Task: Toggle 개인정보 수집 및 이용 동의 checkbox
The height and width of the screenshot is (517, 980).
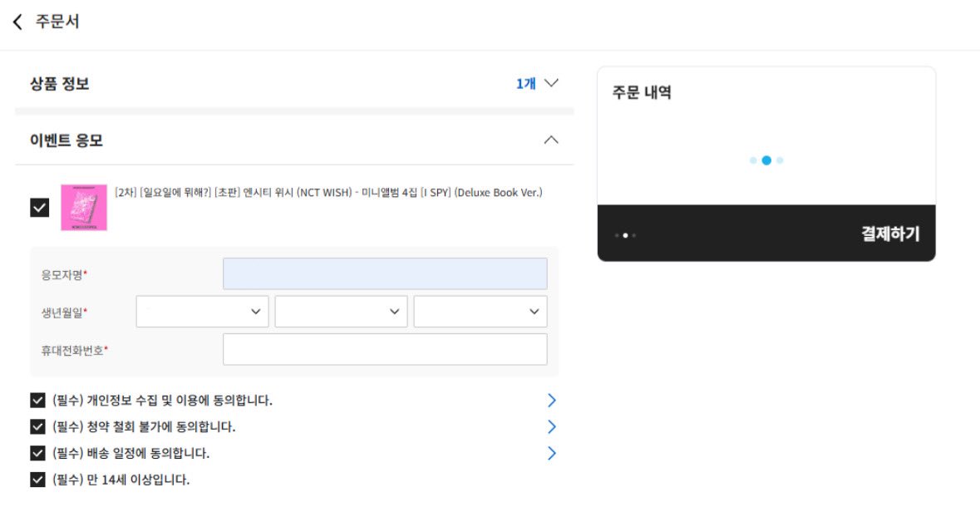Action: point(37,400)
